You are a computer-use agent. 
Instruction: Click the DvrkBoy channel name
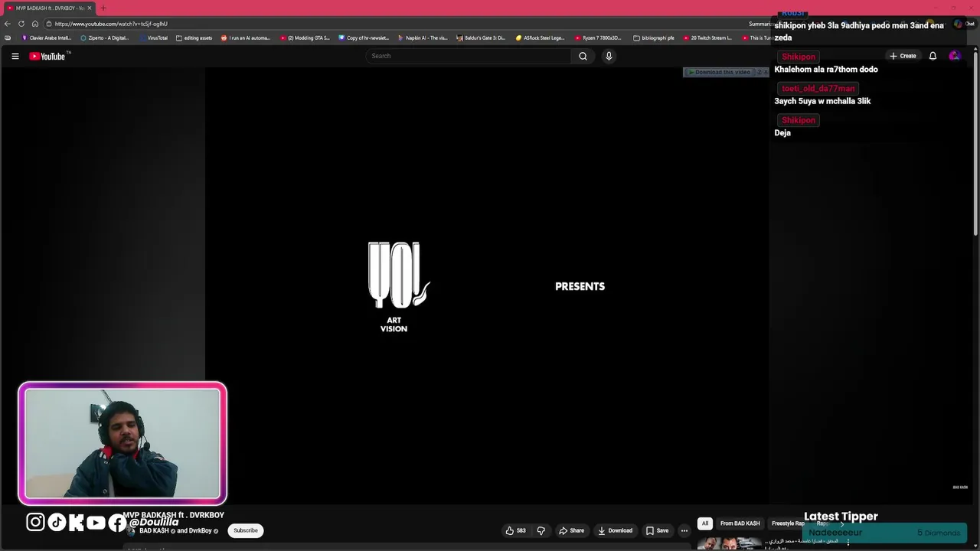[x=200, y=530]
